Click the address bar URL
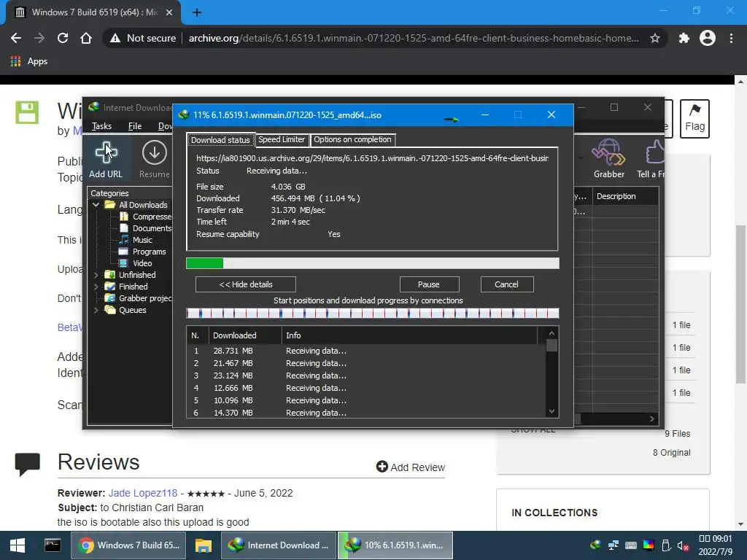This screenshot has width=747, height=560. [x=414, y=38]
